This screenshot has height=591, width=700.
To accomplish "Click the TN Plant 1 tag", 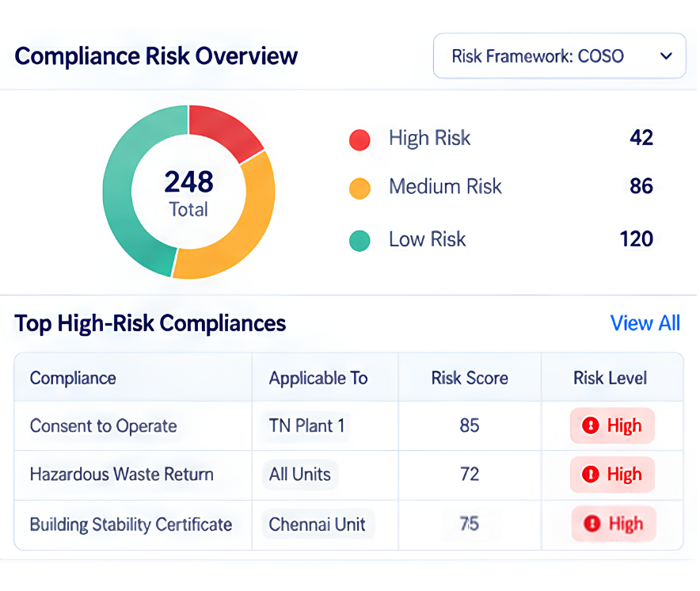I will click(306, 425).
